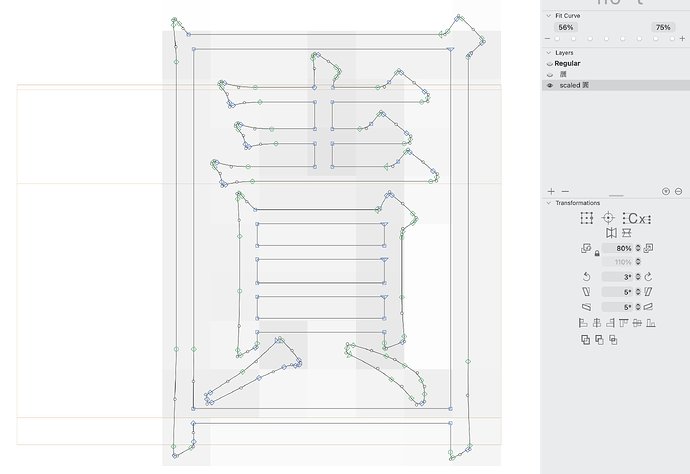Click the rotation angle field showing 3°

coord(619,277)
